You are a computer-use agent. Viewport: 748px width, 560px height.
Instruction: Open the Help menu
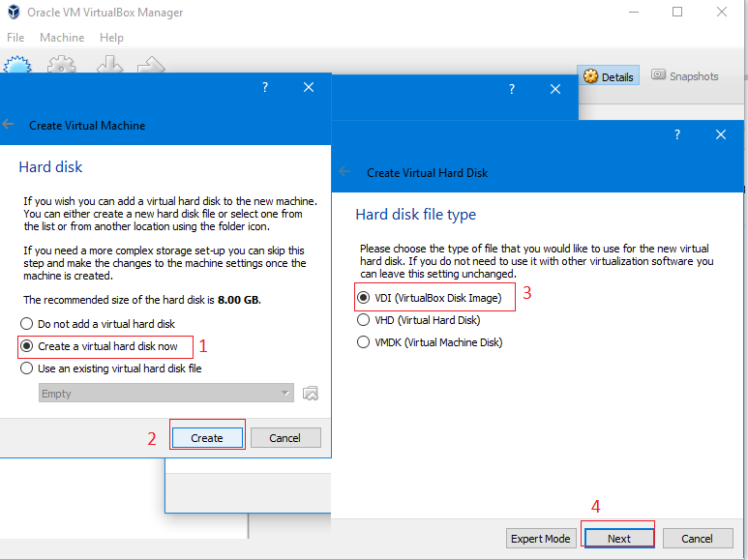(x=111, y=37)
